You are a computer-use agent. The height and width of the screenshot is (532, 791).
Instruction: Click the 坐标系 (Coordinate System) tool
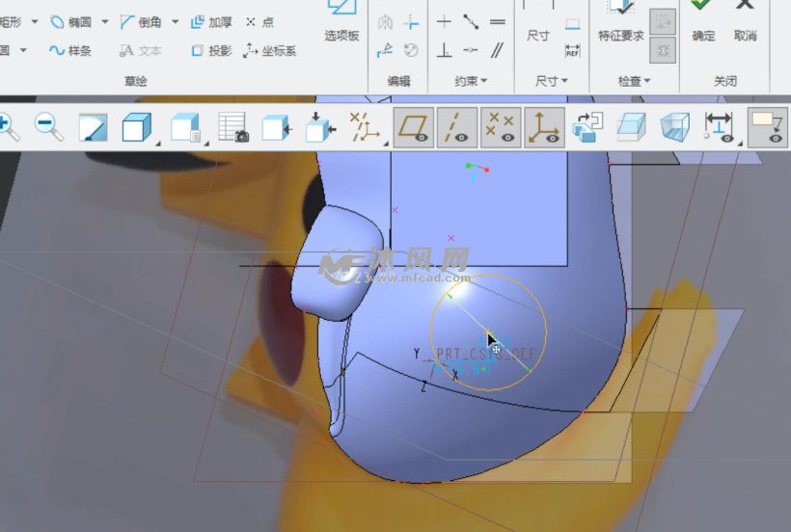click(269, 50)
